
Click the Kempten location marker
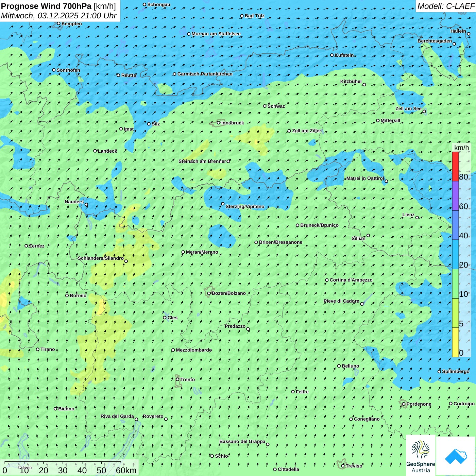pos(58,23)
